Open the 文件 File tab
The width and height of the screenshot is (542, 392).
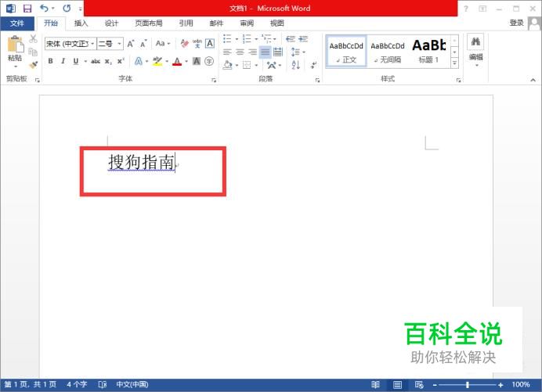tap(17, 23)
